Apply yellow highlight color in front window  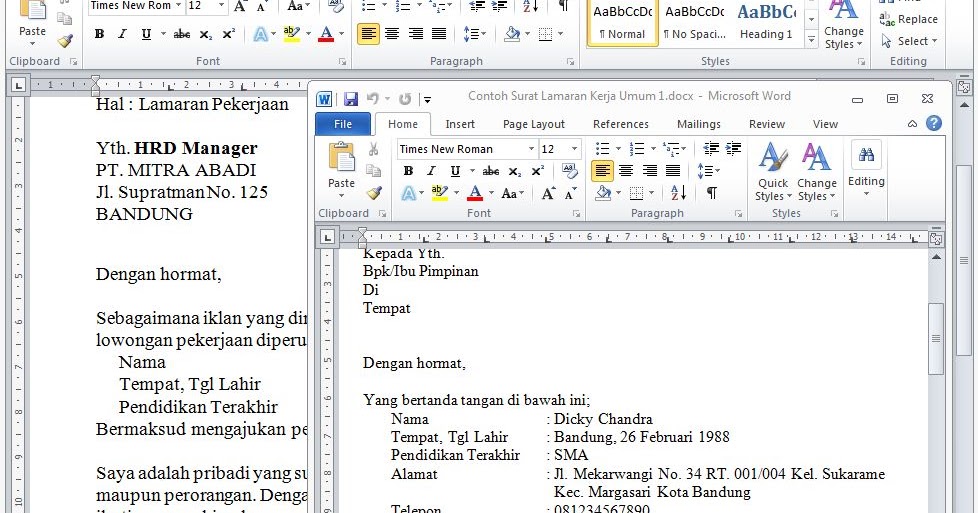click(440, 193)
